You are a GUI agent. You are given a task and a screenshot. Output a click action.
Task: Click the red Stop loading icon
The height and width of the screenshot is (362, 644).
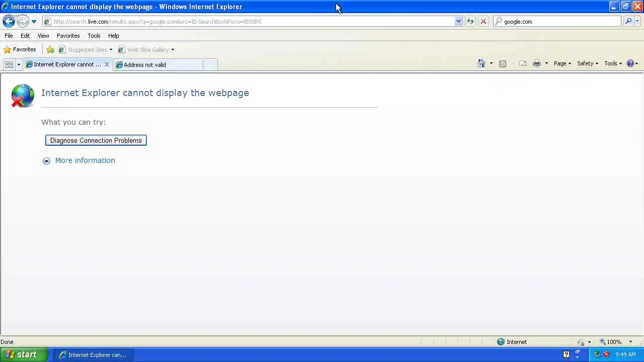[484, 22]
